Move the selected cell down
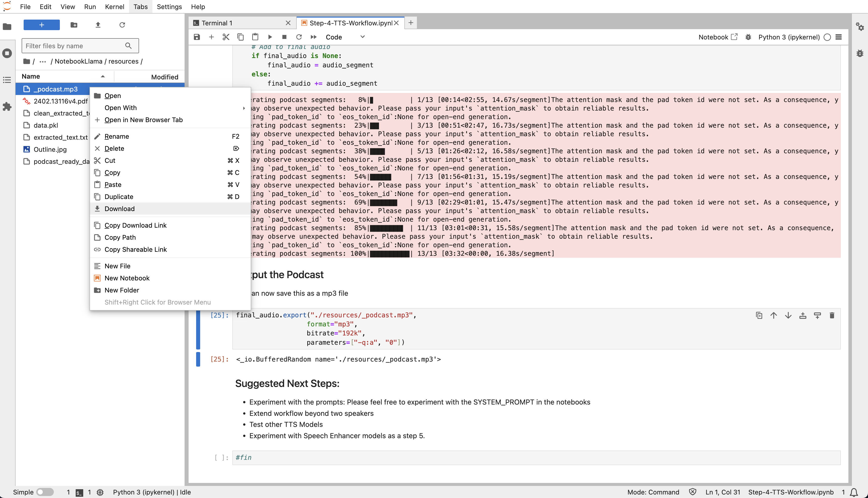The width and height of the screenshot is (868, 498). point(788,315)
